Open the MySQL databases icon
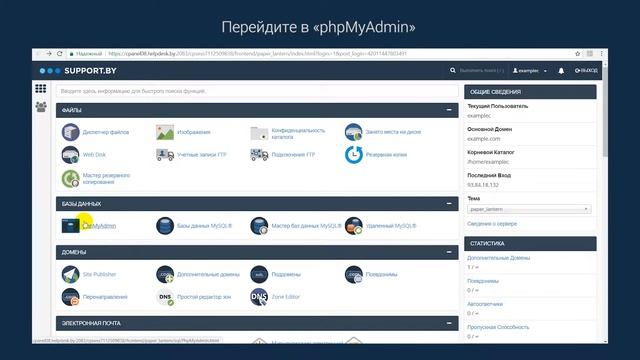 tap(165, 226)
